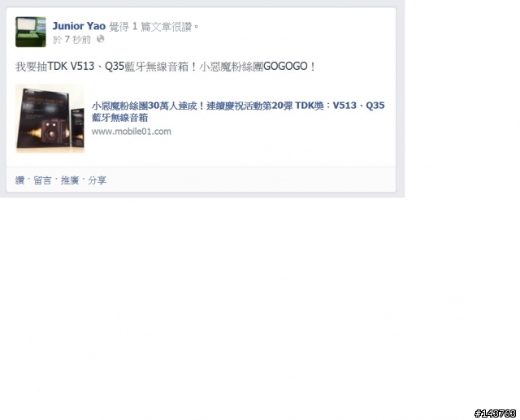Open Junior Yao's profile picture

click(x=31, y=32)
